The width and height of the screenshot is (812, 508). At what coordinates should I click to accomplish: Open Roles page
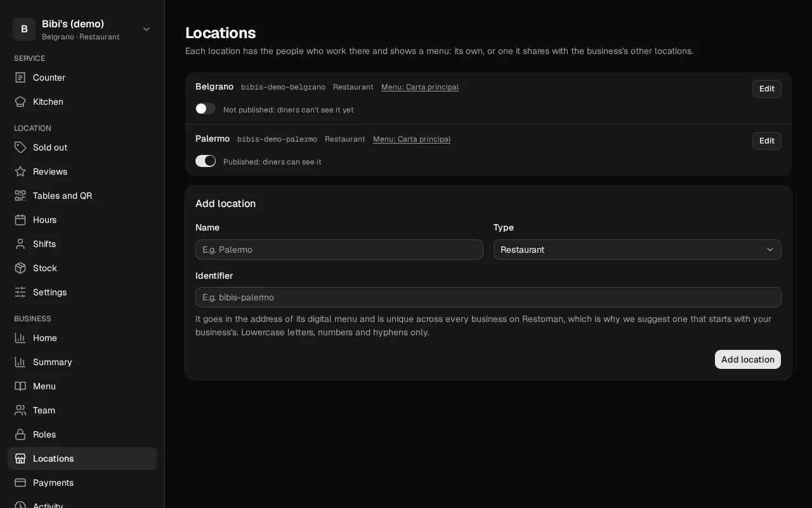coord(82,434)
